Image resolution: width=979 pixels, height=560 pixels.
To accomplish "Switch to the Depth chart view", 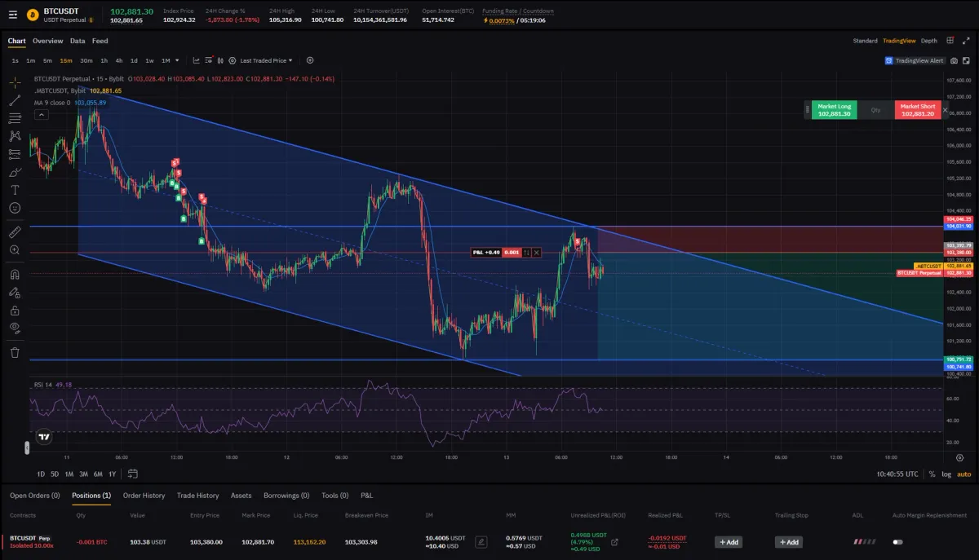I will 928,41.
